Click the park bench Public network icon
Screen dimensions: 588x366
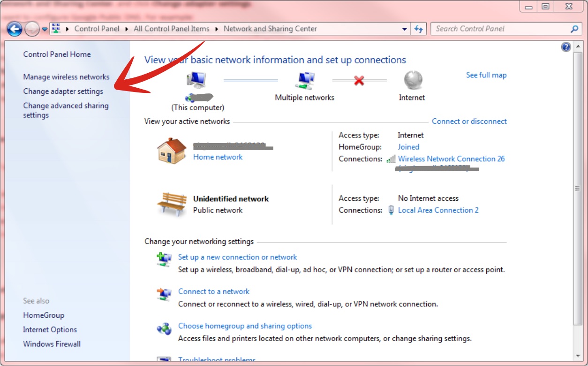[x=172, y=204]
